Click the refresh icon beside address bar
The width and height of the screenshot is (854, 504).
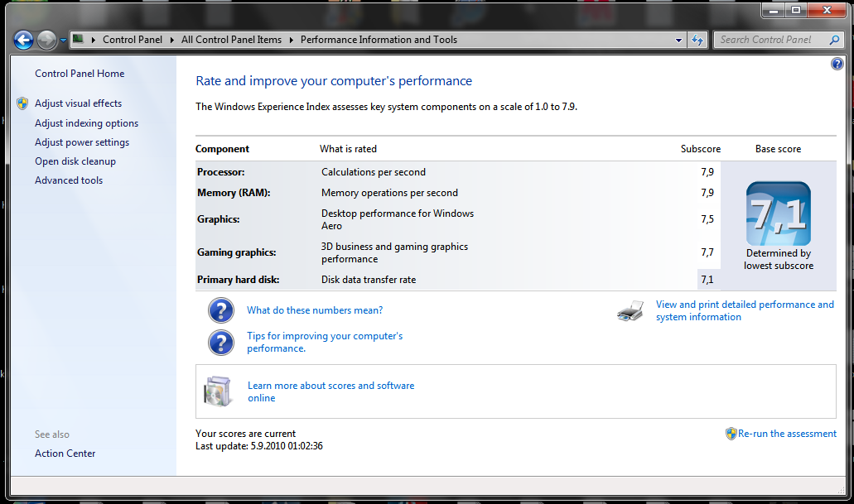pos(697,40)
